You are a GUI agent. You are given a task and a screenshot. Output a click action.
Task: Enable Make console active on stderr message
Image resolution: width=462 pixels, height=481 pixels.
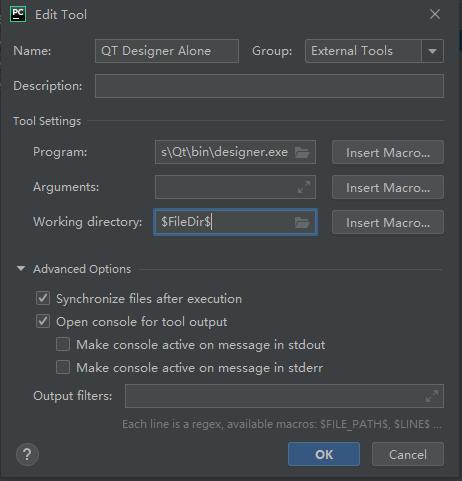(x=63, y=368)
